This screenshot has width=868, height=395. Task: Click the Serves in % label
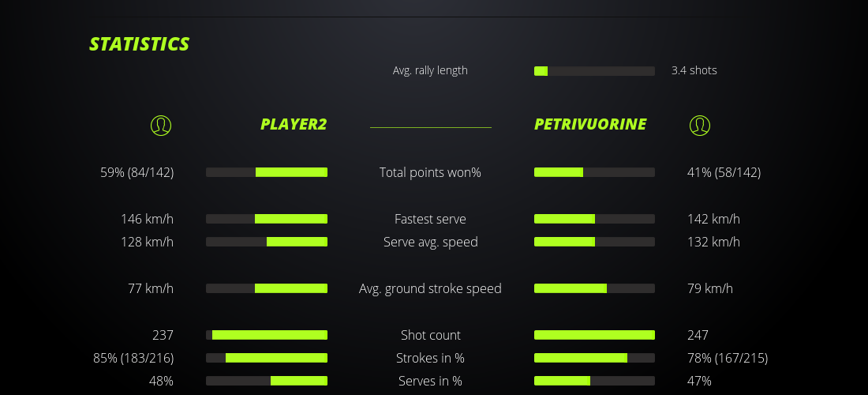point(430,381)
